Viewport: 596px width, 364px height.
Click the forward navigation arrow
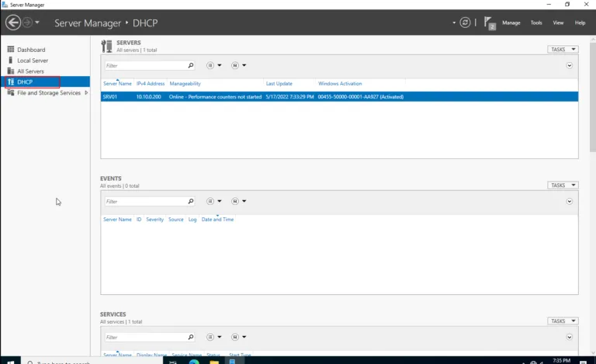[x=27, y=23]
